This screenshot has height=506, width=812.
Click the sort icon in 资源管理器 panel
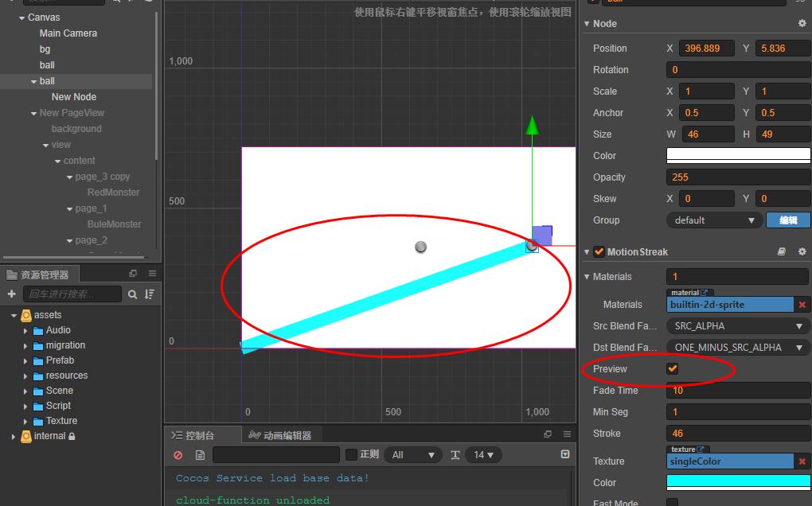[x=150, y=294]
